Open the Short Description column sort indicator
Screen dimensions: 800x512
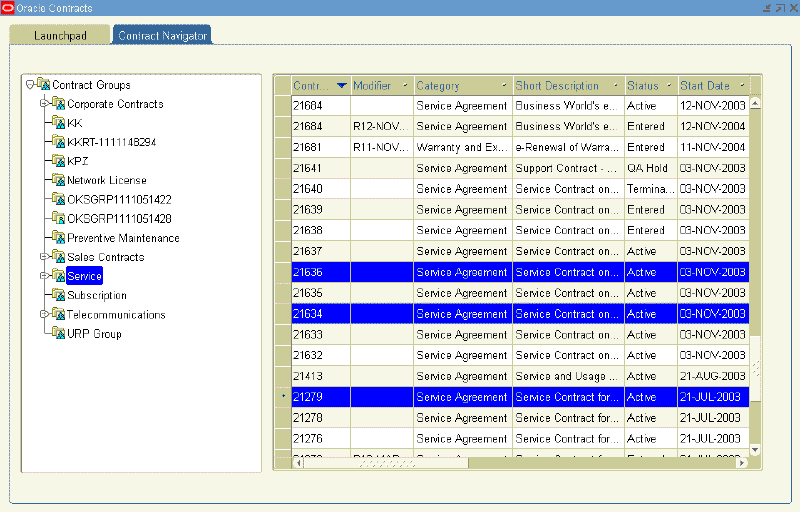[x=615, y=85]
